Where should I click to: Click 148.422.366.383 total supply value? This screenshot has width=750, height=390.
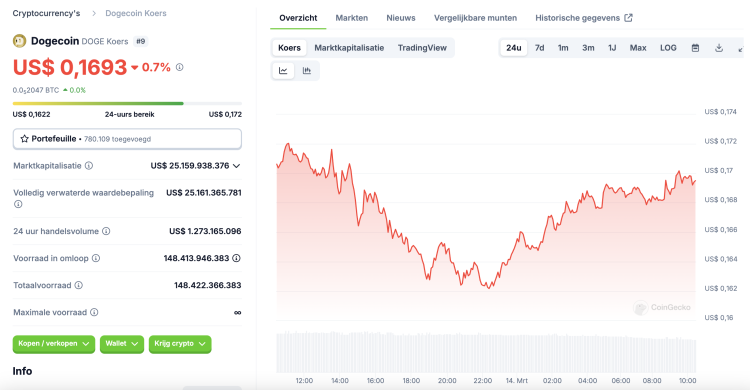208,285
